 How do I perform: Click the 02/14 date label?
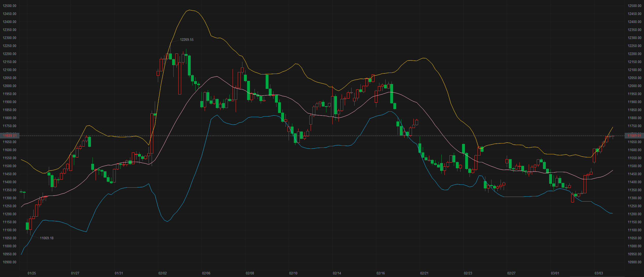tap(337, 273)
